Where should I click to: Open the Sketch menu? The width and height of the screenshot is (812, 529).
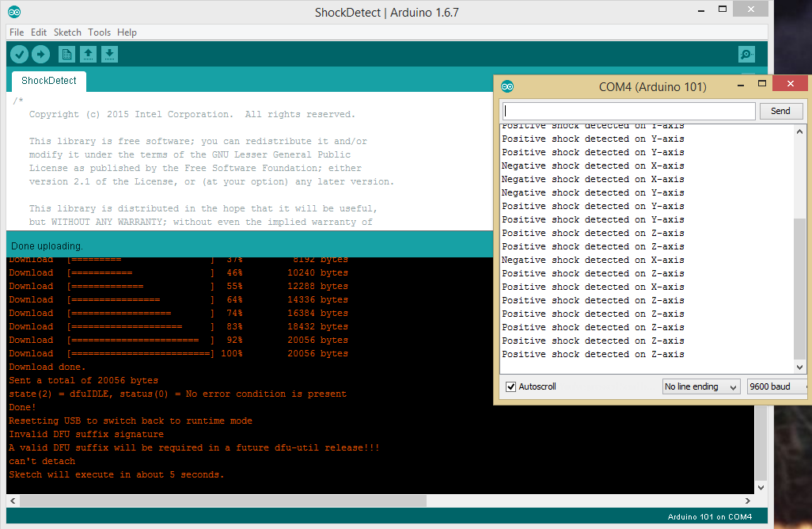(x=67, y=32)
